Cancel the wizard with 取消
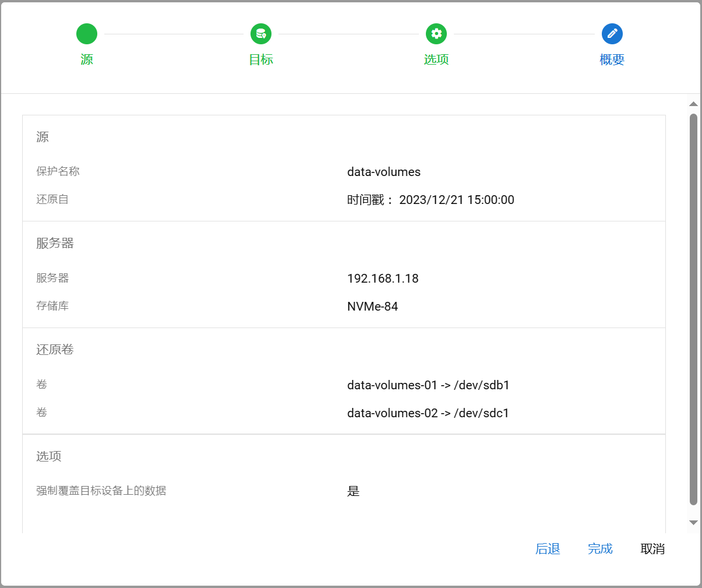Image resolution: width=702 pixels, height=588 pixels. 652,549
